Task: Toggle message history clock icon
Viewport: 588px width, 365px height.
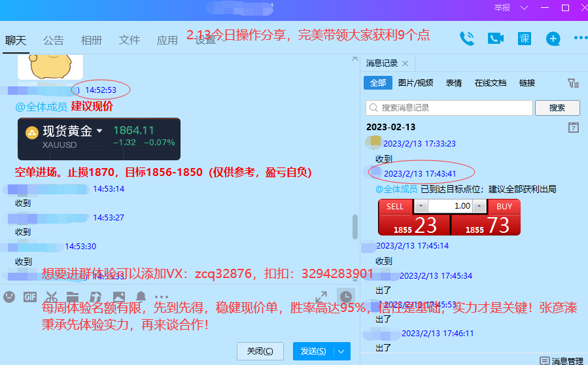Action: point(346,297)
